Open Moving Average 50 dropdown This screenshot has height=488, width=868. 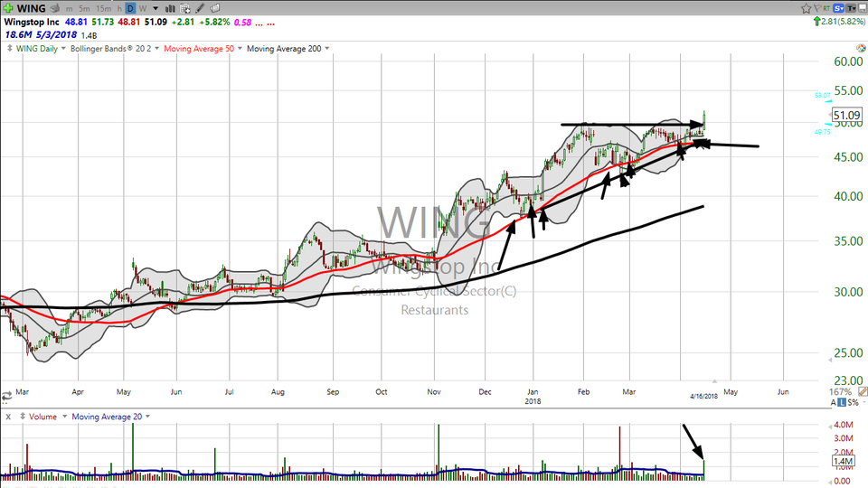point(240,49)
